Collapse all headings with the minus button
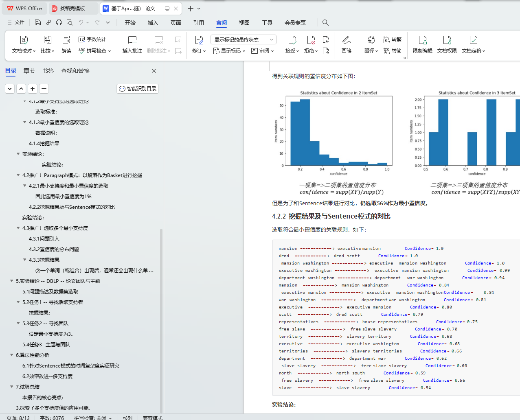Viewport: 520px width, 420px height. [x=44, y=88]
